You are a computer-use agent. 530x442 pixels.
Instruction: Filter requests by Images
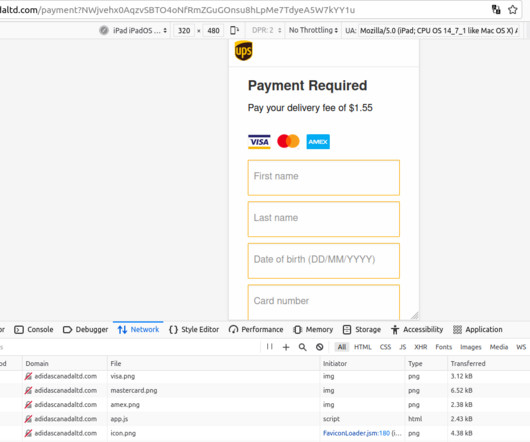click(x=471, y=347)
